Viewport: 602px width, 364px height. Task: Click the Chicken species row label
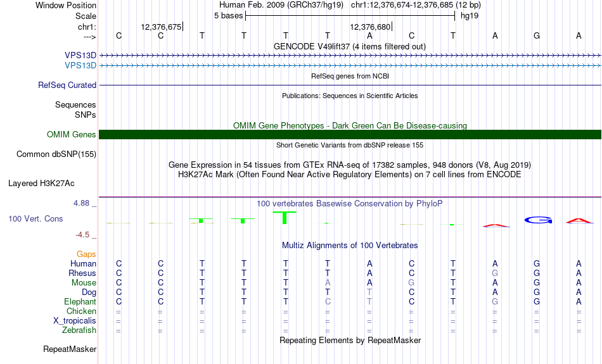point(81,311)
